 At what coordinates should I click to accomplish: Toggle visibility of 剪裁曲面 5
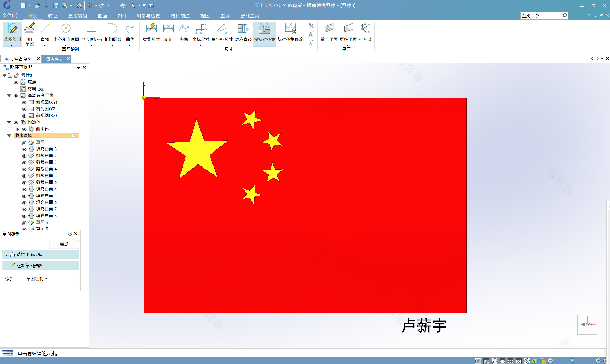click(24, 176)
